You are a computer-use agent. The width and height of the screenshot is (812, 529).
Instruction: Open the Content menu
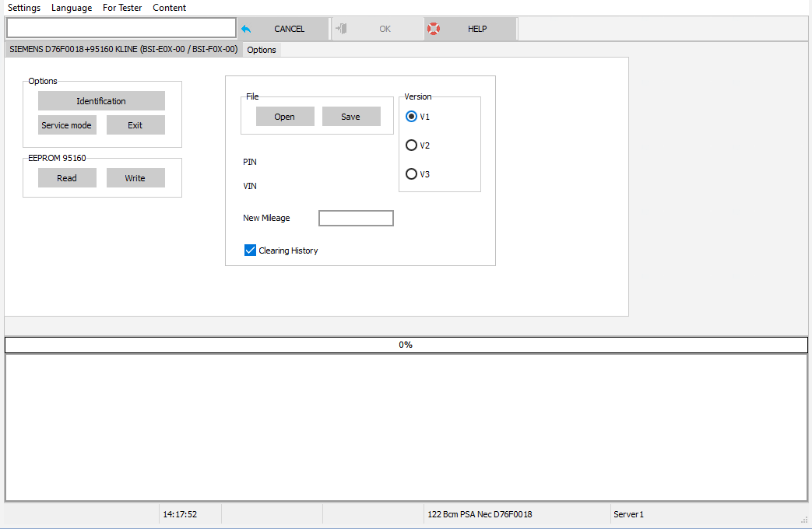(x=169, y=8)
